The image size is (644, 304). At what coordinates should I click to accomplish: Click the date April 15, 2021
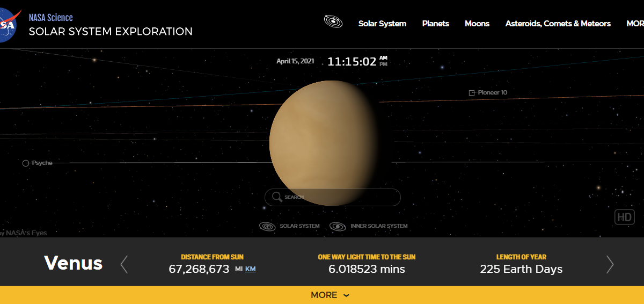(x=295, y=61)
